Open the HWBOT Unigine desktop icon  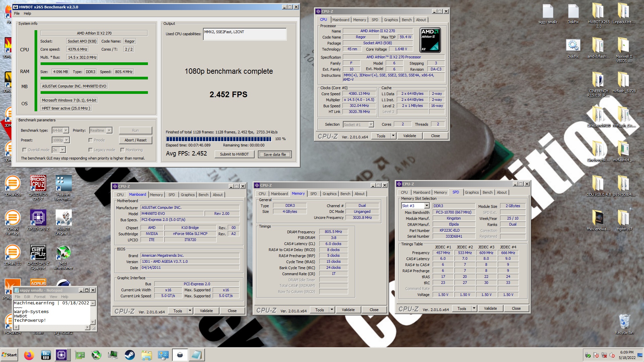click(x=63, y=222)
